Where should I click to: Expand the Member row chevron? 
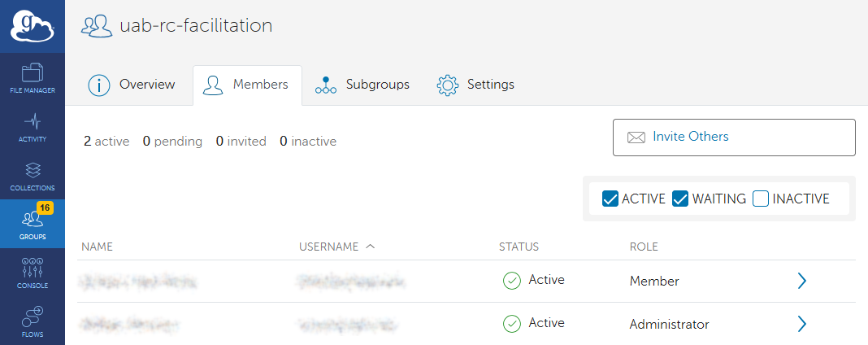(x=801, y=281)
